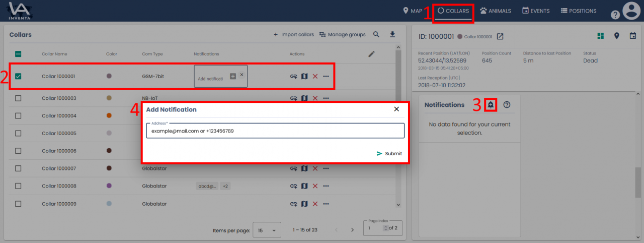This screenshot has height=243, width=644.
Task: Switch to the Animals tab
Action: (495, 11)
